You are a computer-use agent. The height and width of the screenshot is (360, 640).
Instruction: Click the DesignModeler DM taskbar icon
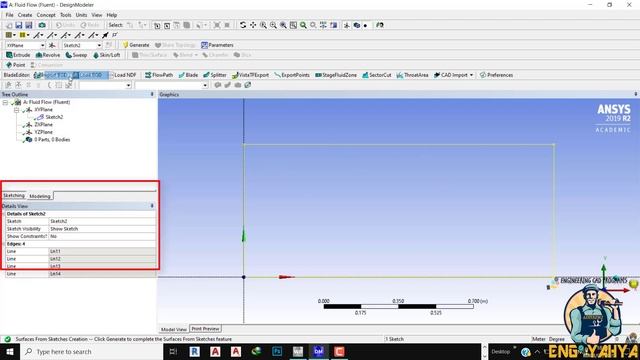point(318,351)
